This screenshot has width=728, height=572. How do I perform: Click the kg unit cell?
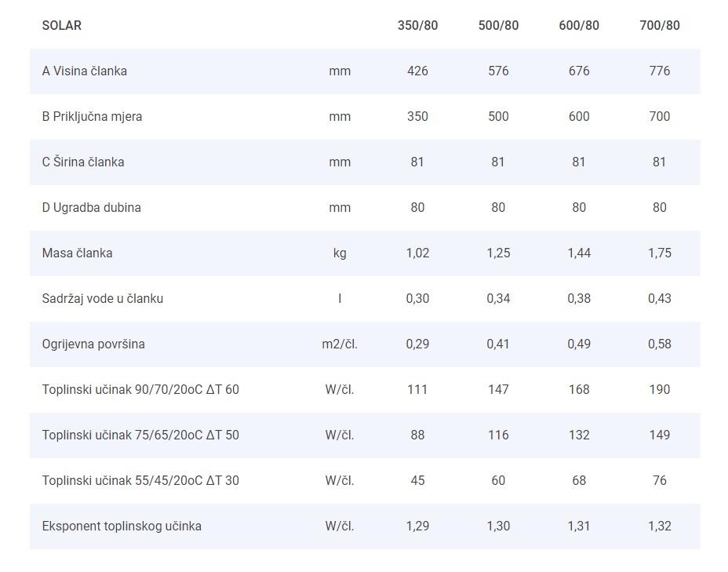point(340,253)
